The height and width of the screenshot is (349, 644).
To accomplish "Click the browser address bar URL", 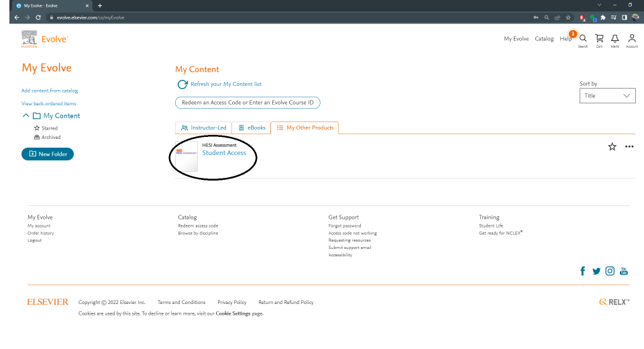I will point(91,17).
